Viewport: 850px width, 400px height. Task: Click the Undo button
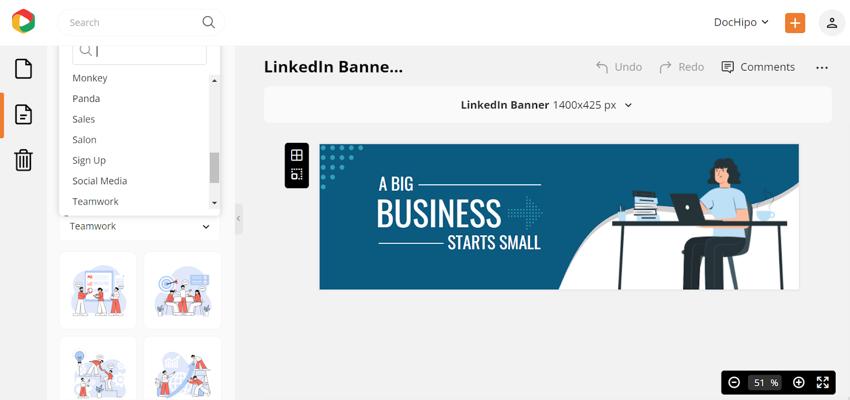[x=619, y=67]
